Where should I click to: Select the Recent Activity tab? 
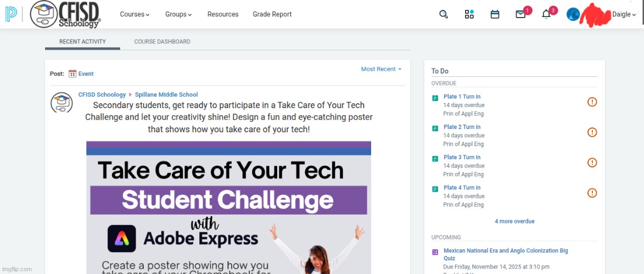[x=82, y=42]
